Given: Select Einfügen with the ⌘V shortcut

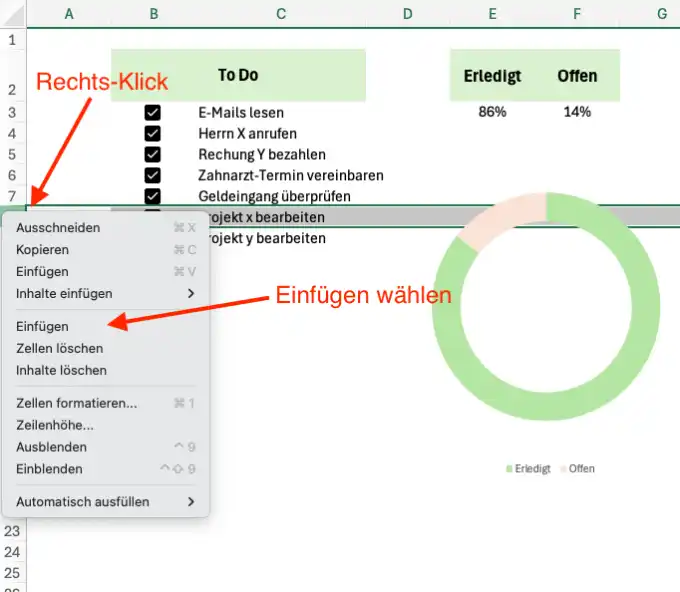Looking at the screenshot, I should coord(105,271).
